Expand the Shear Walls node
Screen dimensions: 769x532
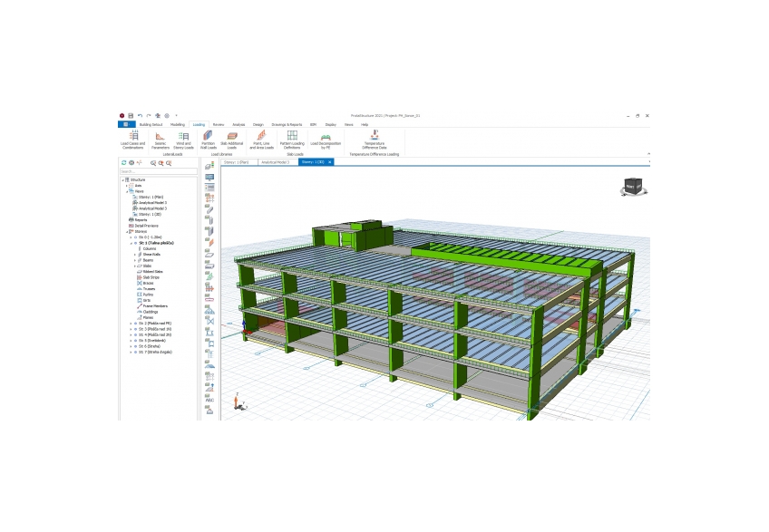(136, 255)
